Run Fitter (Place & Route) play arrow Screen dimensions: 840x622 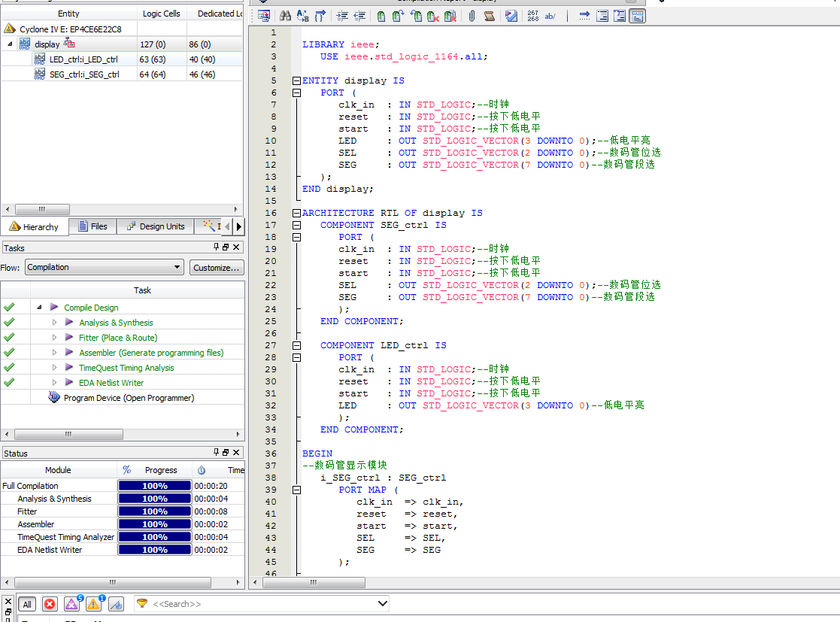click(x=69, y=337)
